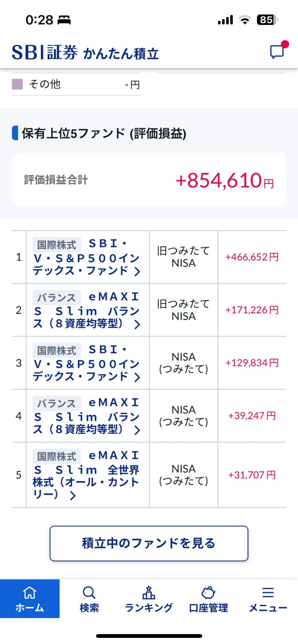Open the hamburger menu icon
This screenshot has height=644, width=298.
point(268,593)
